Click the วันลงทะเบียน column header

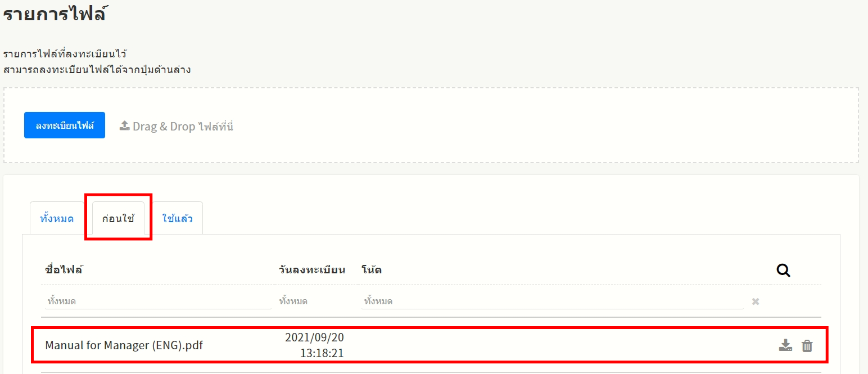(x=311, y=269)
